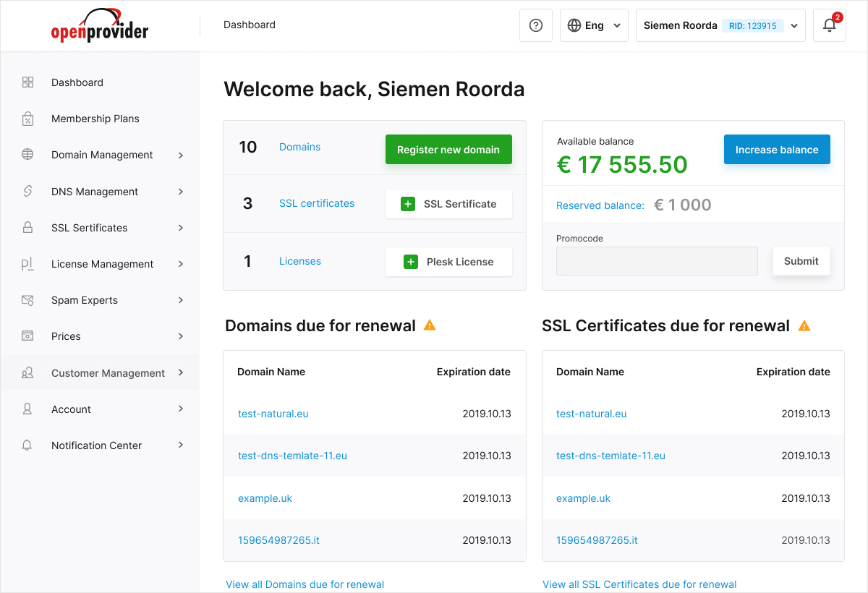Viewport: 868px width, 593px height.
Task: Open the Siemen Roorda account dropdown
Action: 720,25
